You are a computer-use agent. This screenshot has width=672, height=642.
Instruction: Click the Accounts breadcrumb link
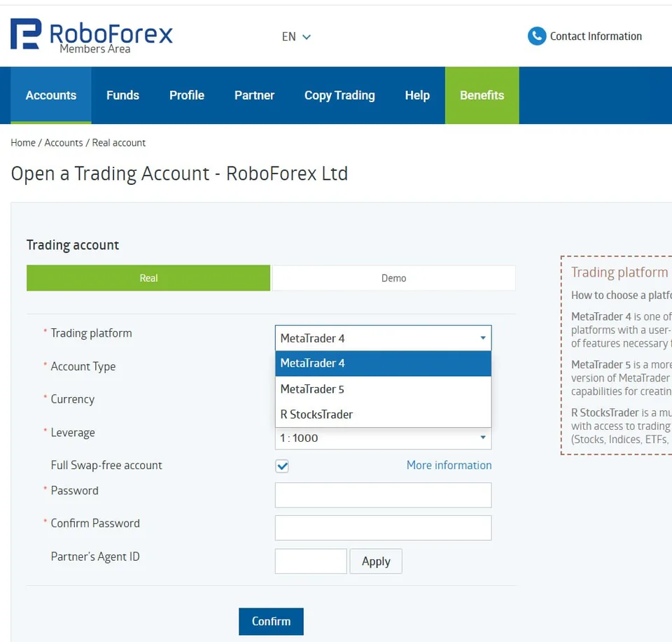(x=64, y=143)
